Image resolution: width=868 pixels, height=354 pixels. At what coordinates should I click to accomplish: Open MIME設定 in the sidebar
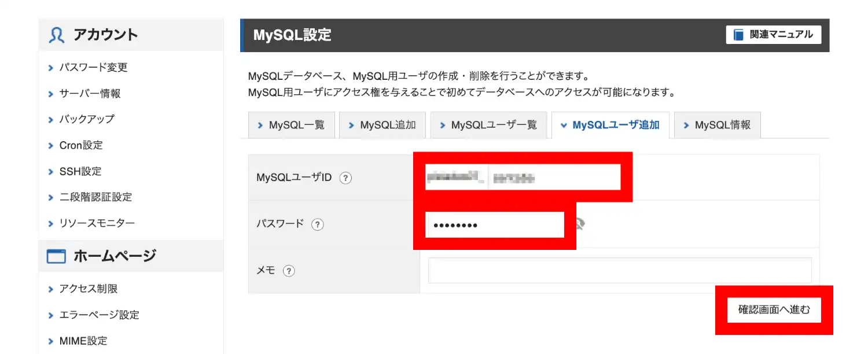[x=83, y=341]
